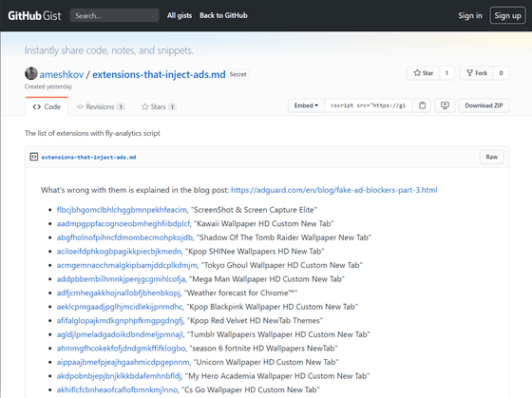Image resolution: width=532 pixels, height=398 pixels.
Task: Open gist in GitHub Desktop icon
Action: tap(445, 105)
